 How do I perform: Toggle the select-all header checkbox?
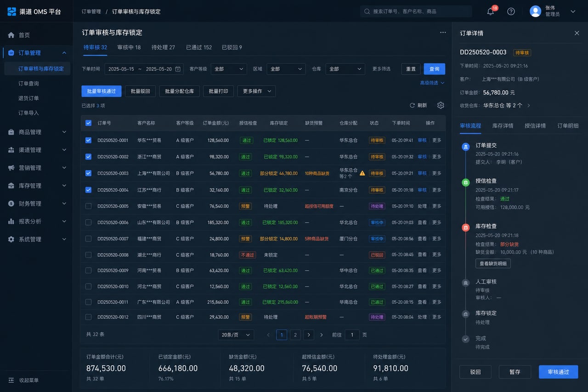tap(88, 123)
